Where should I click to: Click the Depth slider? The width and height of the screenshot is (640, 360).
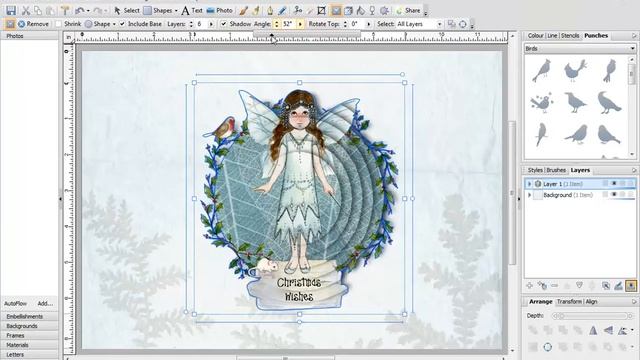tap(591, 316)
